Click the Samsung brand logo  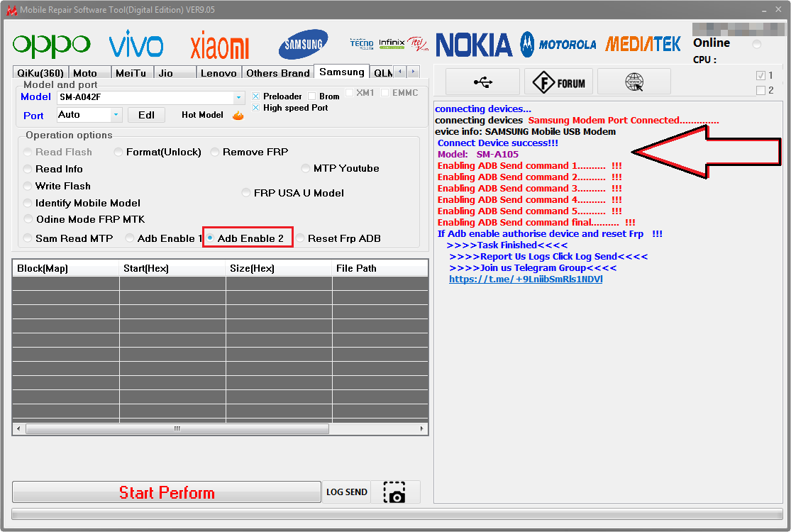click(303, 45)
